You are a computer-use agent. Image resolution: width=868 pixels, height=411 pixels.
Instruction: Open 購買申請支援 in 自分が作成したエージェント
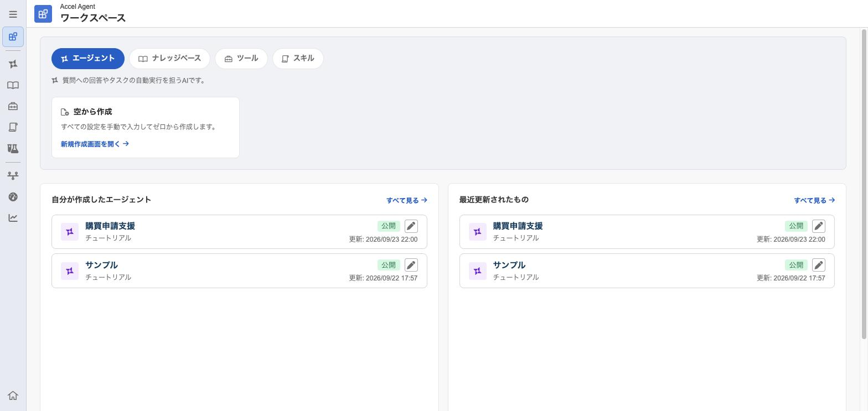(x=239, y=232)
